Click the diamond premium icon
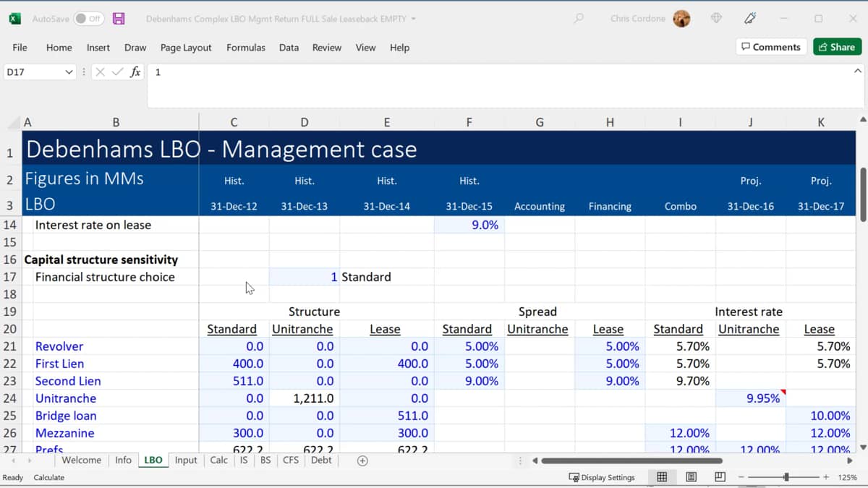Screen dimensions: 868x488 716,19
